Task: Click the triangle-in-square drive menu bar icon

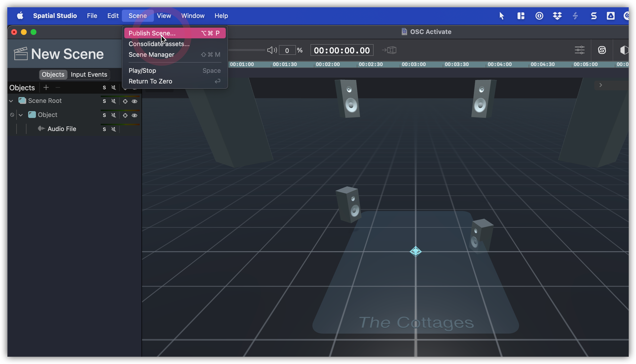Action: click(611, 16)
